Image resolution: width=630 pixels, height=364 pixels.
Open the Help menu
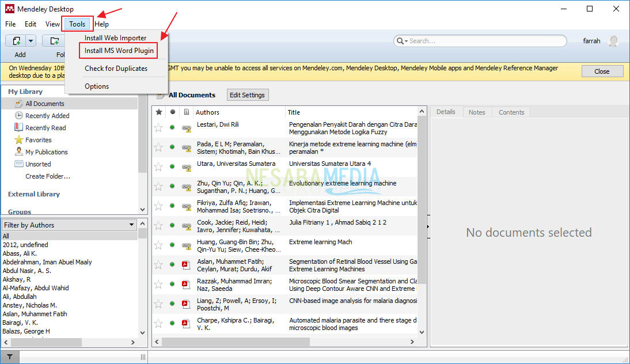pos(102,24)
